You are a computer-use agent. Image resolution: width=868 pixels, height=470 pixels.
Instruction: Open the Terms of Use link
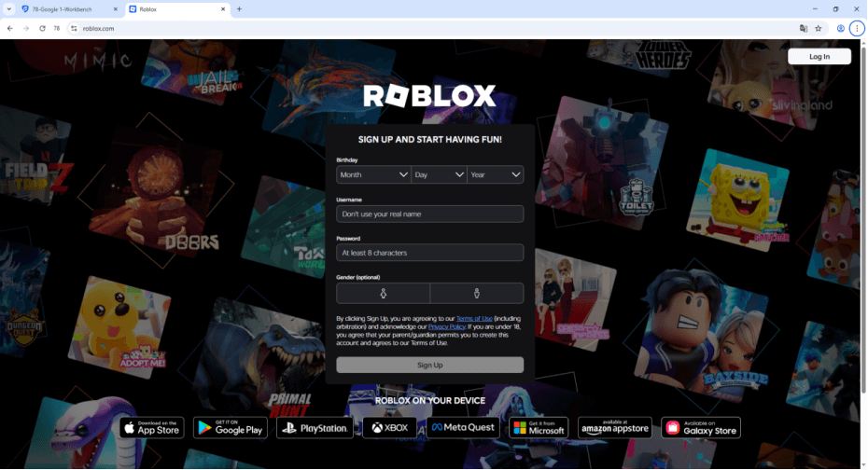point(474,319)
